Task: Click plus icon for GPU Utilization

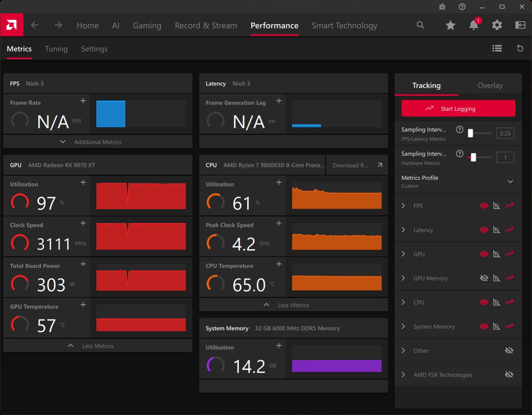Action: (83, 182)
